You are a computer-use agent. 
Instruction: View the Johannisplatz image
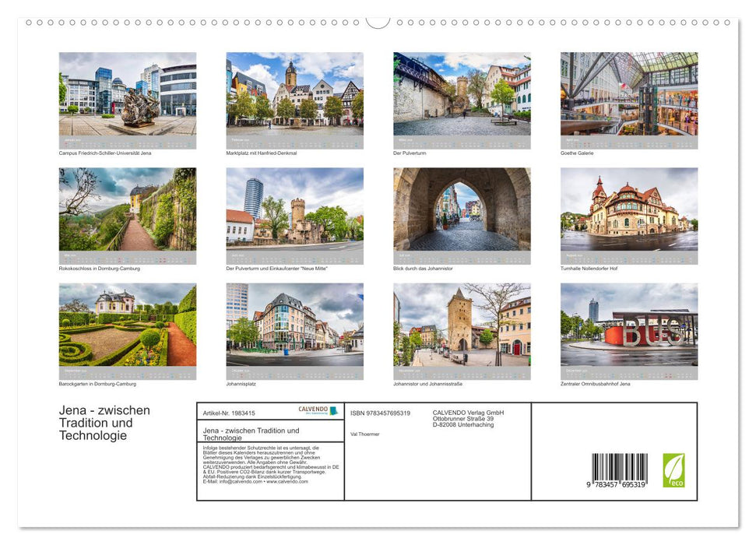tap(294, 330)
